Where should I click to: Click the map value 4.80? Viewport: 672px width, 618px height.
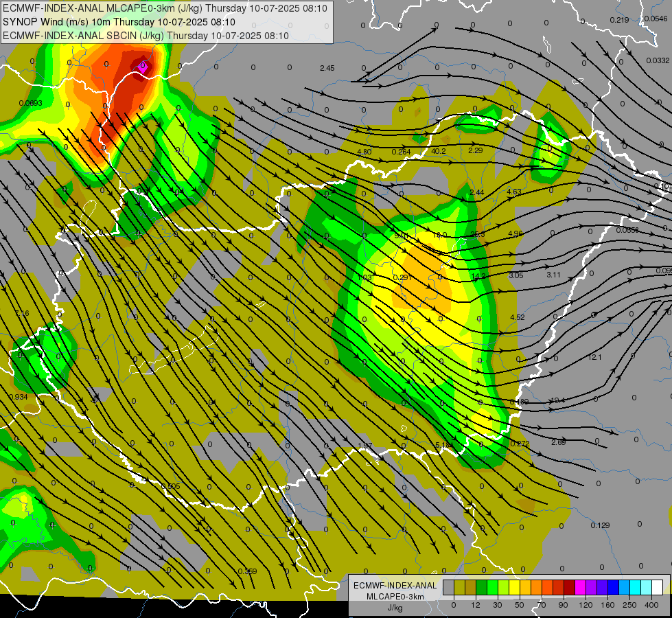(x=364, y=152)
